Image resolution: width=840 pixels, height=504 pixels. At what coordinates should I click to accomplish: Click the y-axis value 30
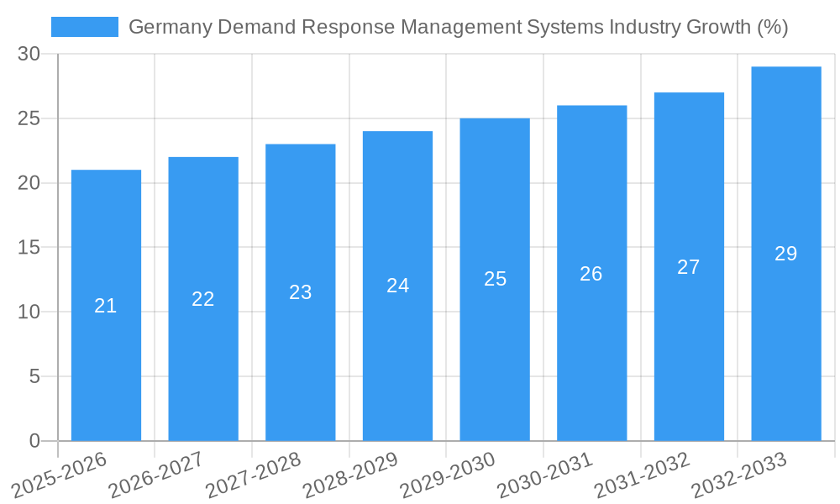point(29,54)
